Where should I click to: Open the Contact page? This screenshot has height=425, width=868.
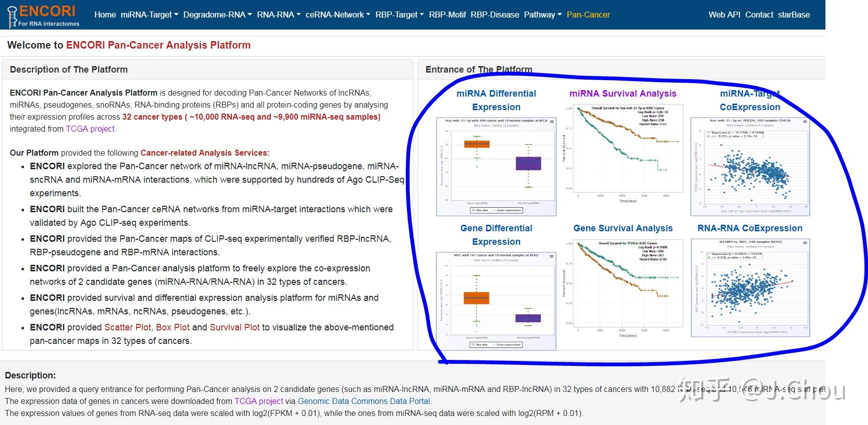point(759,15)
